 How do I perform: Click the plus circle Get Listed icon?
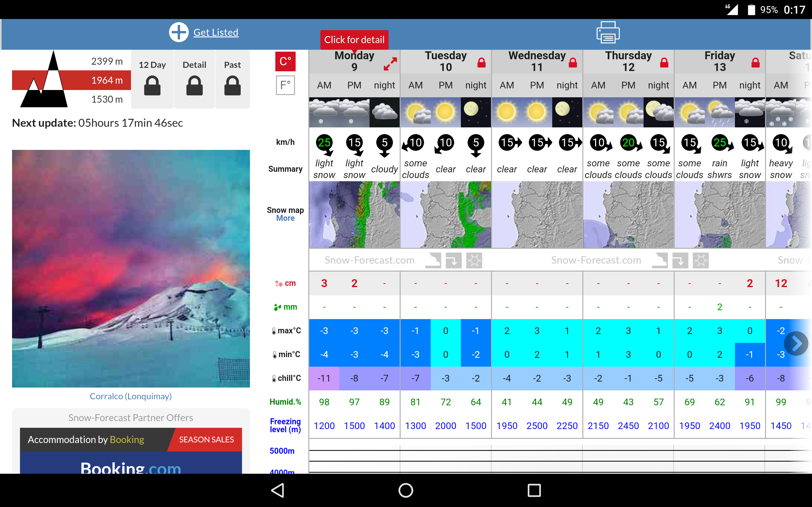(x=179, y=32)
